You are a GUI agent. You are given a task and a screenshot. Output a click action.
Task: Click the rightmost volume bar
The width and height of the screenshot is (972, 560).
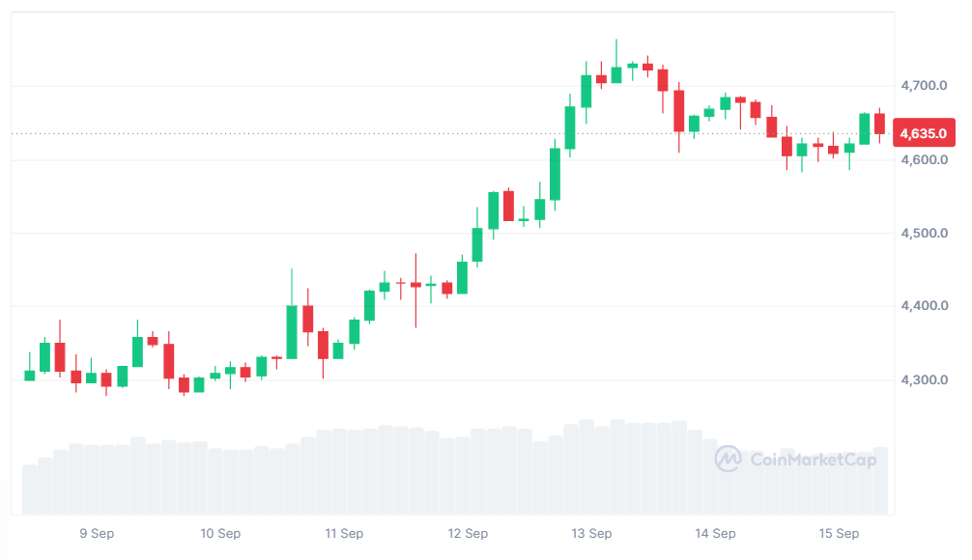pos(879,480)
